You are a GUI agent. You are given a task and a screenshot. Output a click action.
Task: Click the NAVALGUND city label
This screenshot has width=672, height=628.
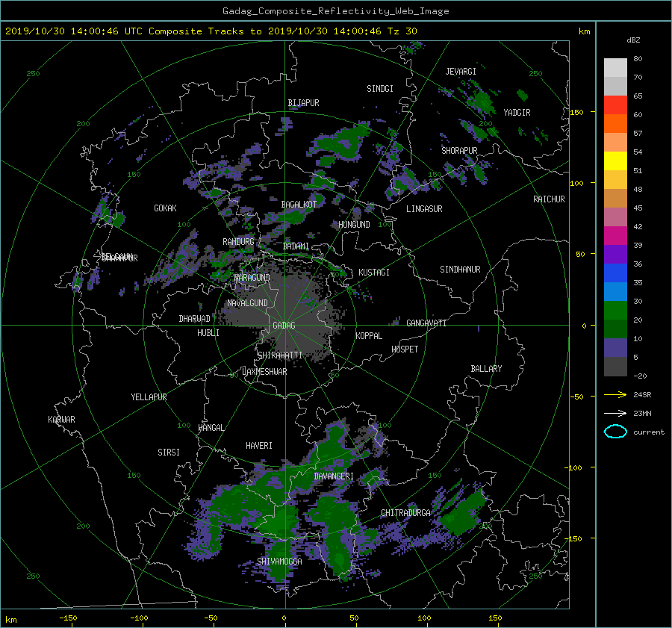247,303
